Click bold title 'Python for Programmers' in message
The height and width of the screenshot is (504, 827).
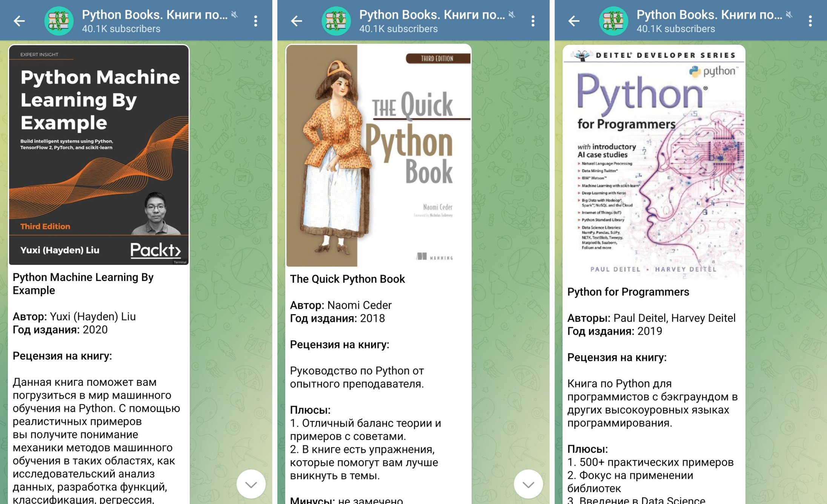(628, 292)
